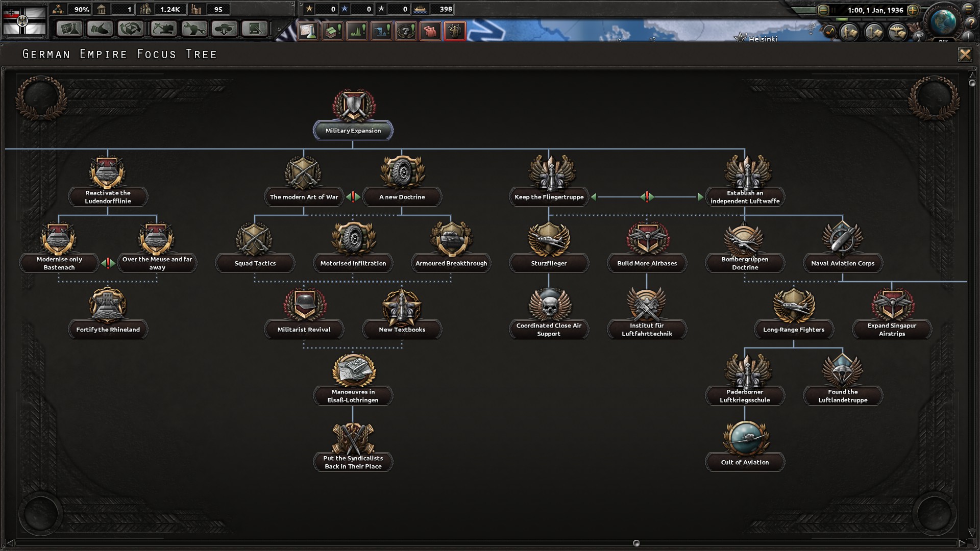This screenshot has width=980, height=551.
Task: Open the air ledger plane icon
Action: pyautogui.click(x=898, y=32)
